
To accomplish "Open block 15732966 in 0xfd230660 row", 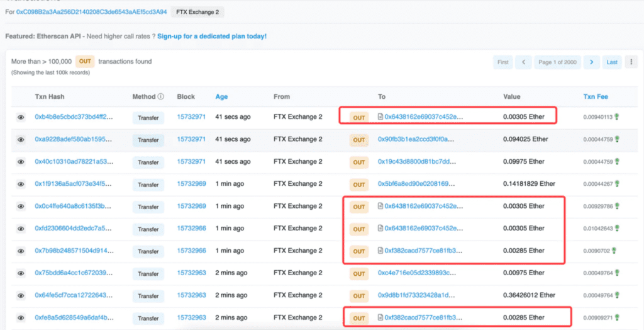I will coord(191,228).
